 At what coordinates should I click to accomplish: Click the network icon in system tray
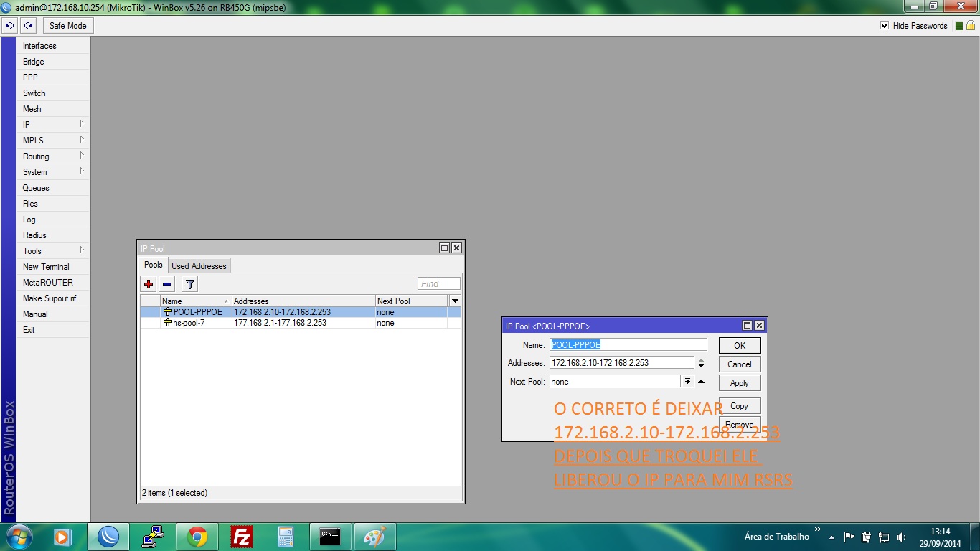(x=884, y=537)
